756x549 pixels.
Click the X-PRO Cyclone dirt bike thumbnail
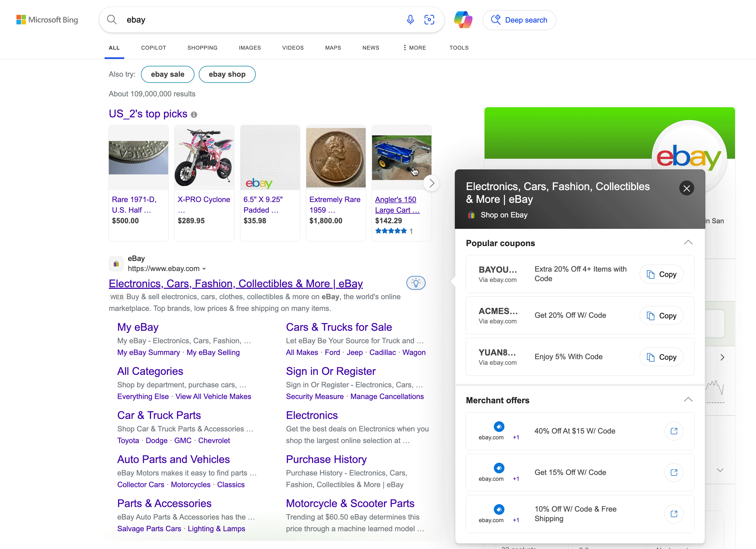click(x=204, y=157)
